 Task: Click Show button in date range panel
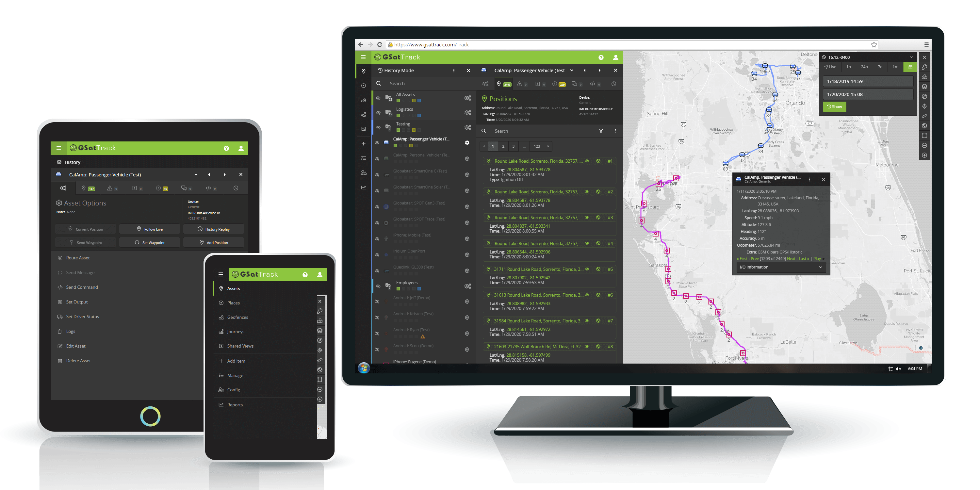(834, 106)
